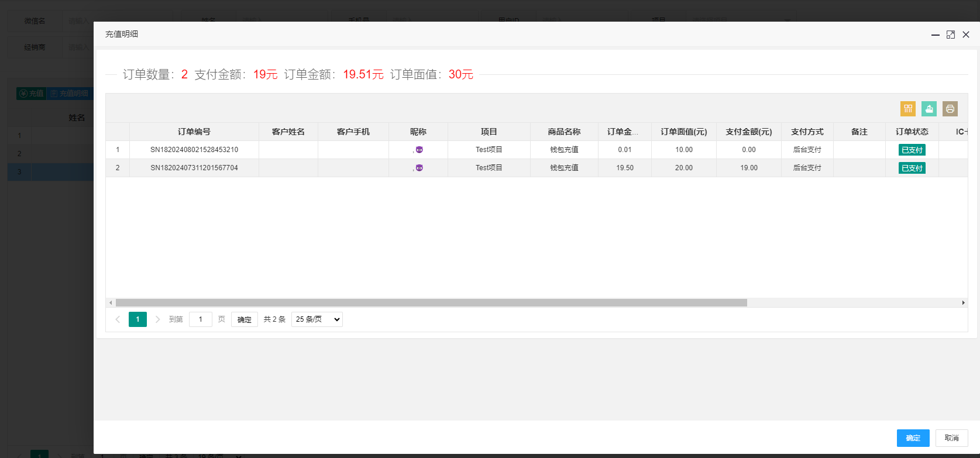Click the page number input field
Screen dimensions: 980x458
201,319
